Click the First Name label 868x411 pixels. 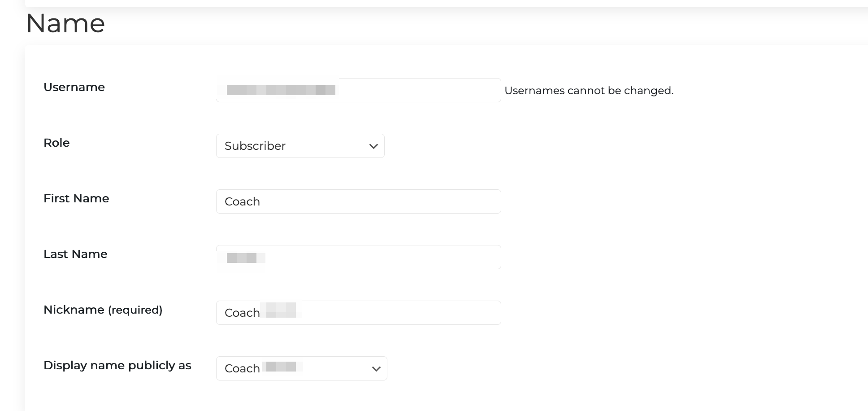76,198
